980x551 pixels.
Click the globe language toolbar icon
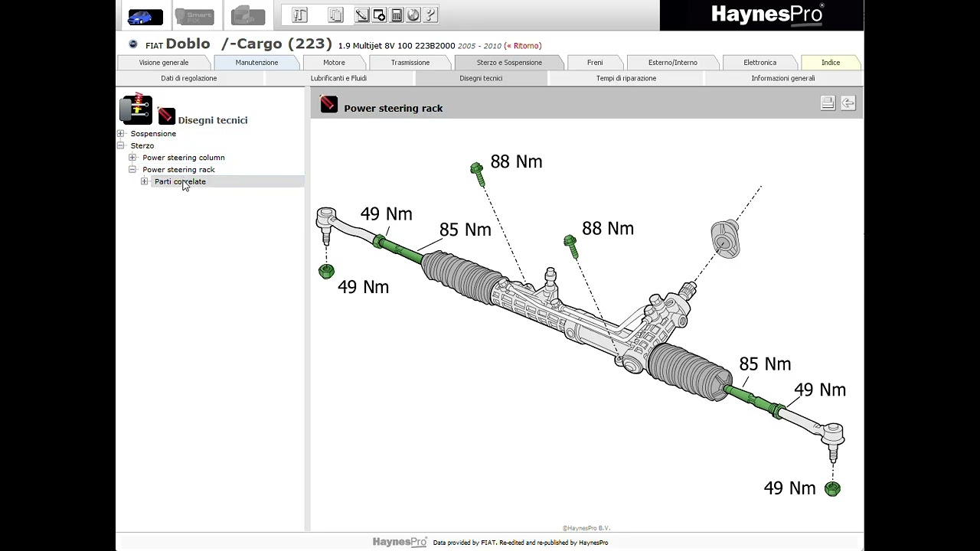[413, 15]
